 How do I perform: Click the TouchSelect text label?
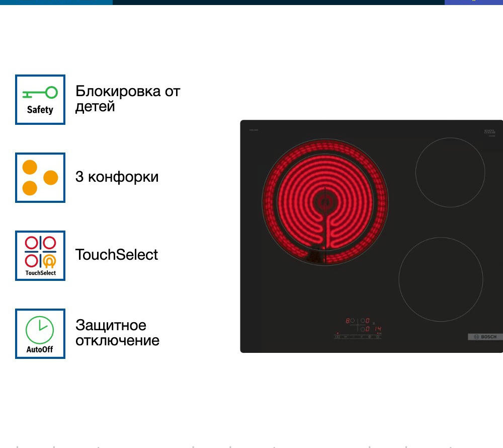point(117,255)
